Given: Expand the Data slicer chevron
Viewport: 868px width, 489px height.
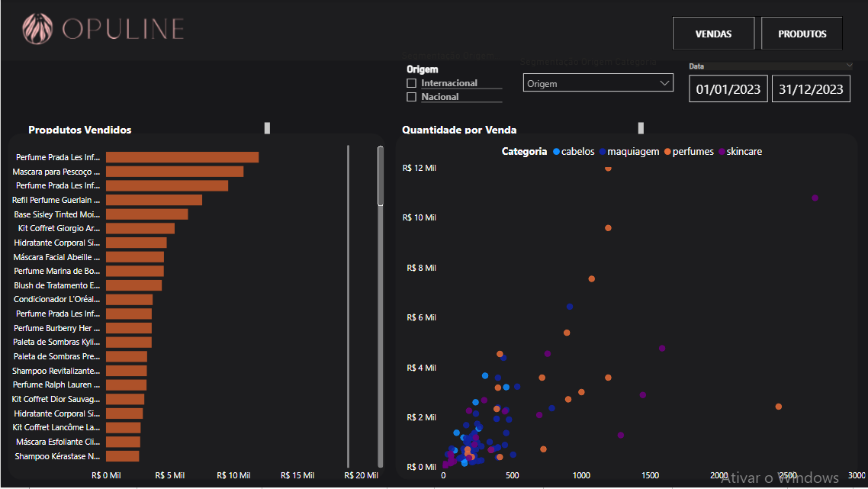Looking at the screenshot, I should (849, 66).
